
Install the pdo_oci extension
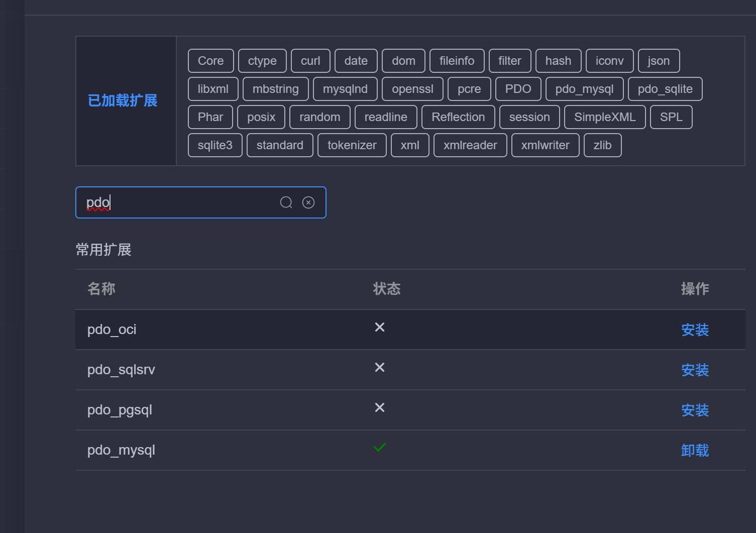coord(695,330)
